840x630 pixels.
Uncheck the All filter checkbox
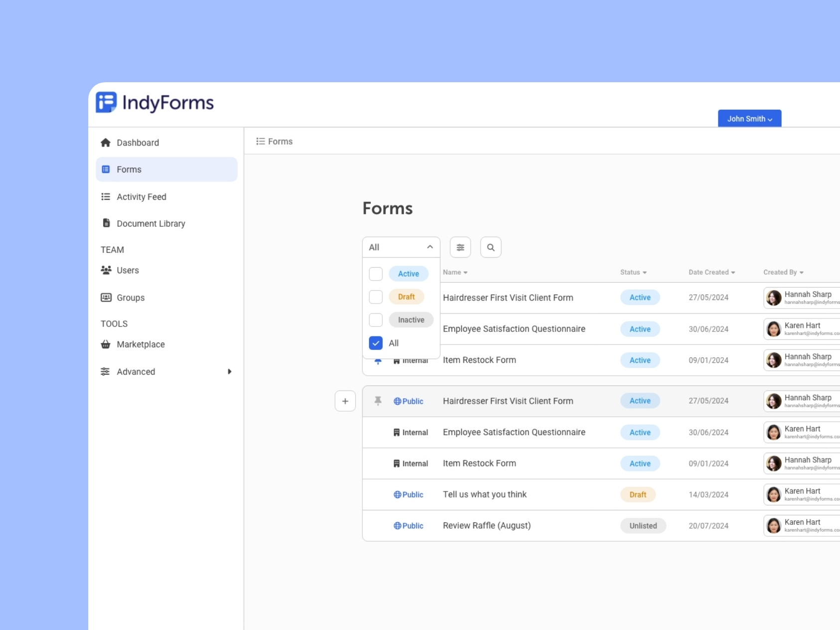click(375, 343)
